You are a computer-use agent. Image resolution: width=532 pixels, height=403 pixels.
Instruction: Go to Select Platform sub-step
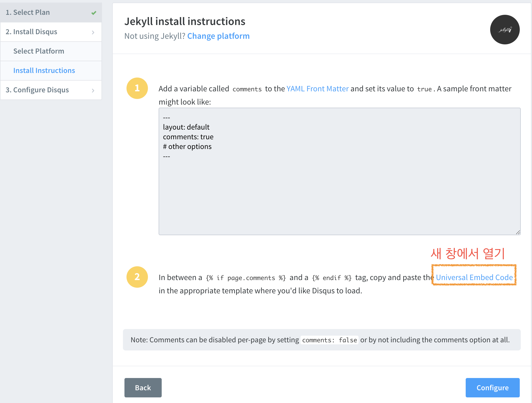pos(51,51)
